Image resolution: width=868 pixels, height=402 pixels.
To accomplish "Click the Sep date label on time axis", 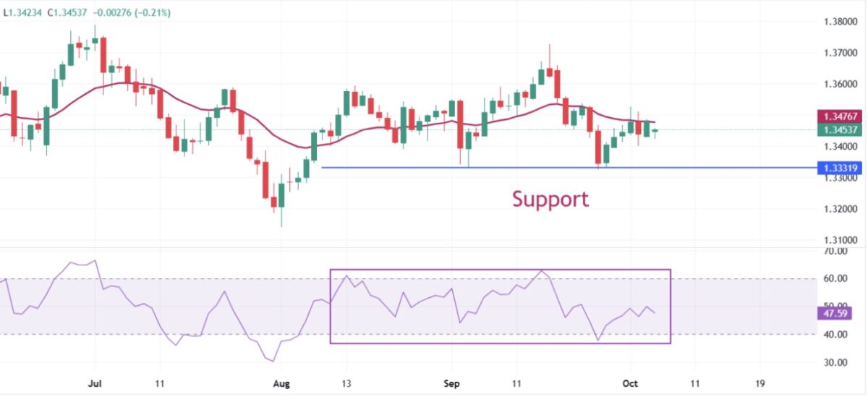I will (x=452, y=385).
